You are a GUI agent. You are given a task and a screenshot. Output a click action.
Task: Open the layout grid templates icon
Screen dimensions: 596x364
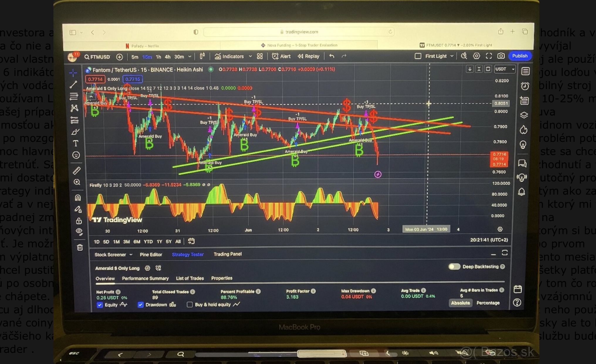click(x=260, y=56)
